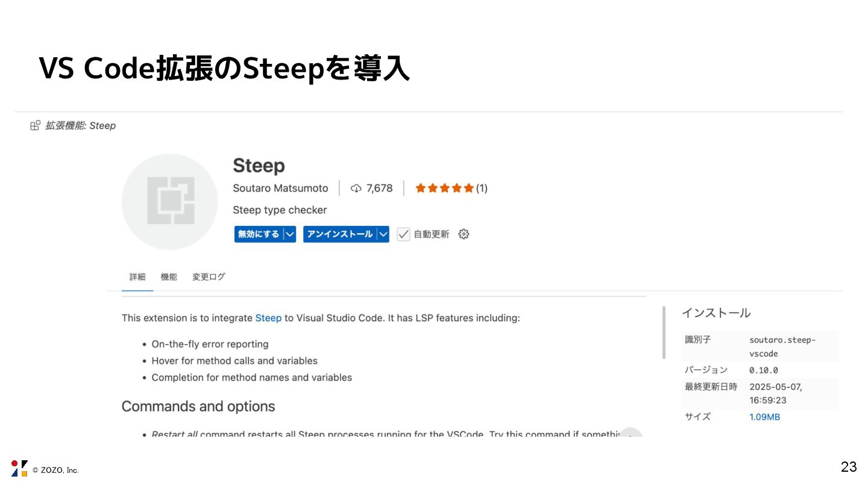The height and width of the screenshot is (488, 868).
Task: Switch to the 機能 tab
Action: (x=169, y=277)
